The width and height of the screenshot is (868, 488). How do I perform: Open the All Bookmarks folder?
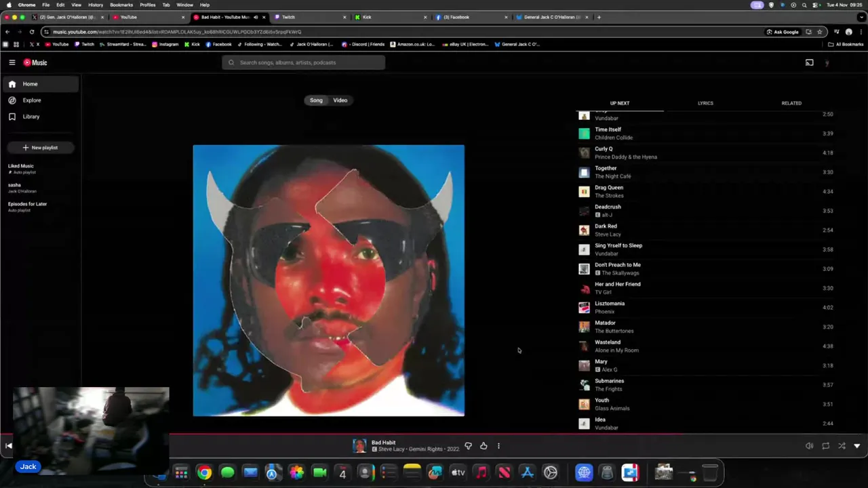846,44
